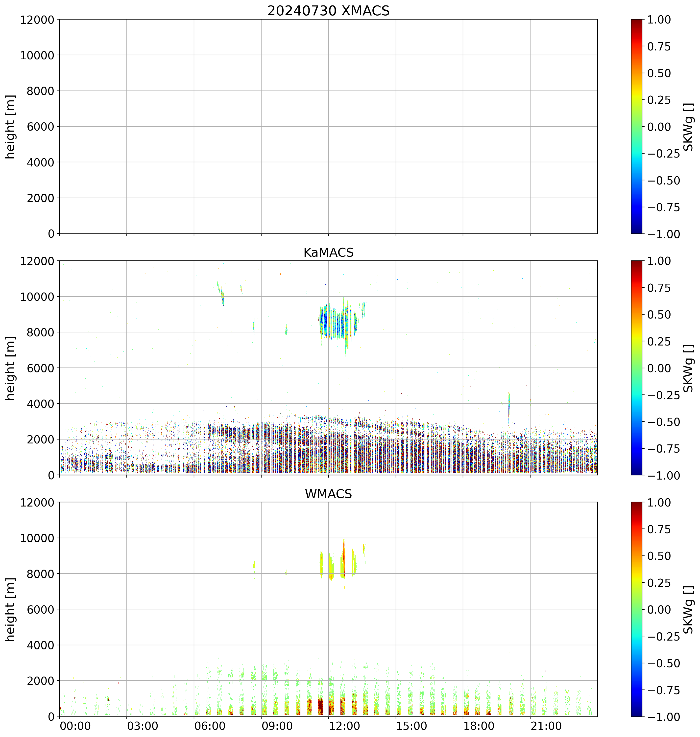Click the 06:00 time axis label

pos(210,726)
